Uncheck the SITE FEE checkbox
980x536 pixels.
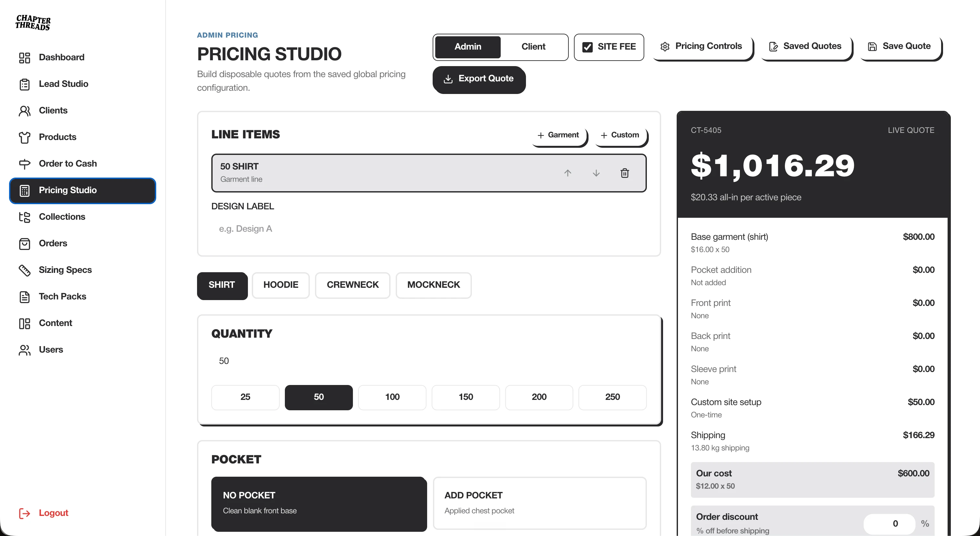(x=588, y=47)
